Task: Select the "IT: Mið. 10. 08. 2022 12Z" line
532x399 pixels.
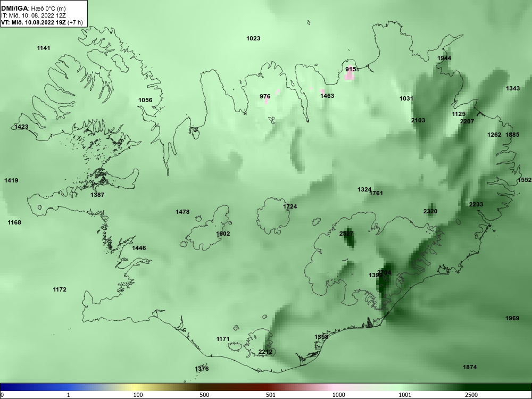Action: pyautogui.click(x=32, y=15)
